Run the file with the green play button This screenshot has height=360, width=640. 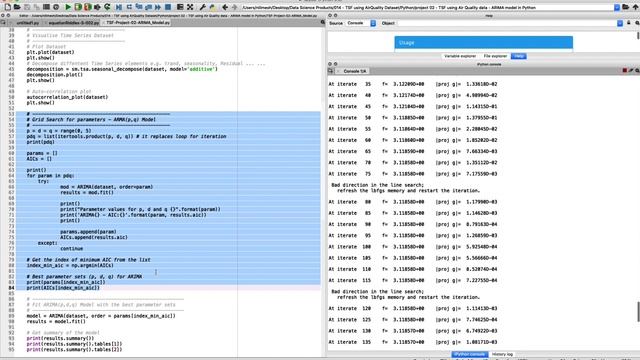point(68,7)
